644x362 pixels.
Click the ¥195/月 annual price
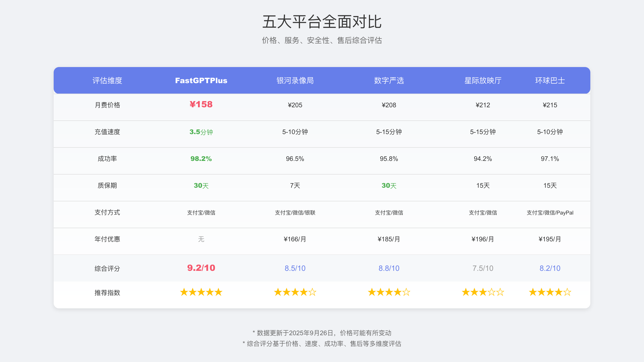pos(550,239)
